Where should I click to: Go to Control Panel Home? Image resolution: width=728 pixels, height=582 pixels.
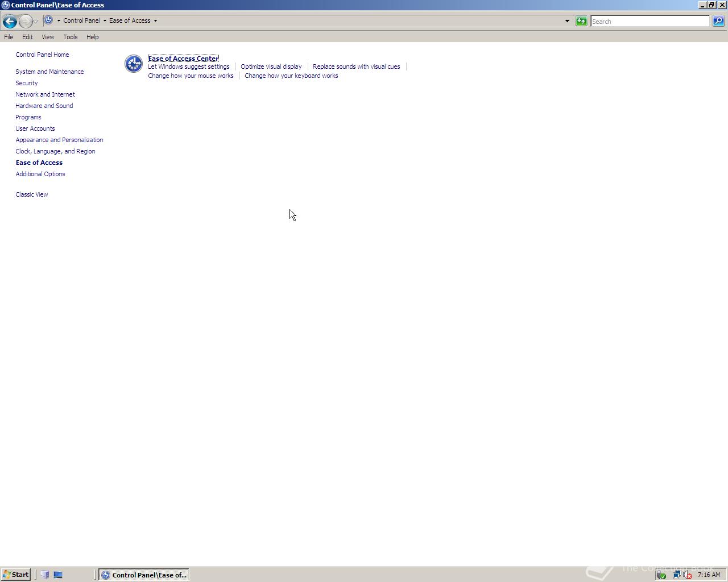click(42, 55)
